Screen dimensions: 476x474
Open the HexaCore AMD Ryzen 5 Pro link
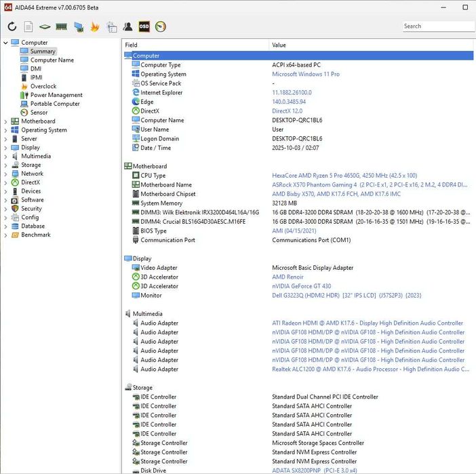pyautogui.click(x=344, y=175)
